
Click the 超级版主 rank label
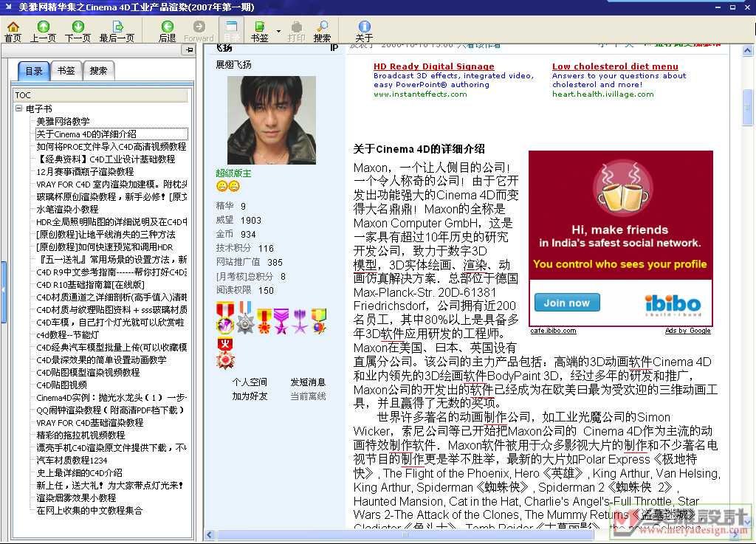tap(233, 173)
